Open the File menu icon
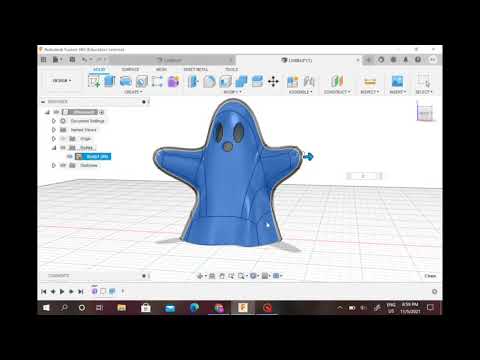This screenshot has width=480, height=360. click(57, 60)
